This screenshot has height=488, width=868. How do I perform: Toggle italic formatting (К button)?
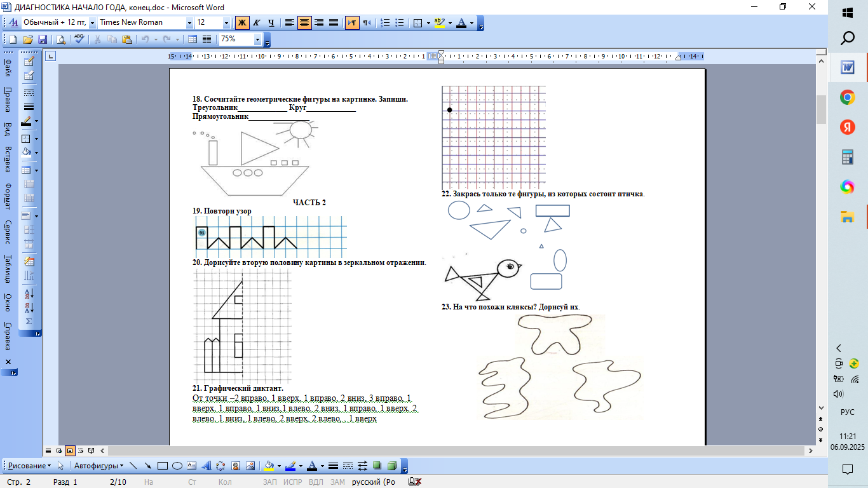[x=257, y=23]
